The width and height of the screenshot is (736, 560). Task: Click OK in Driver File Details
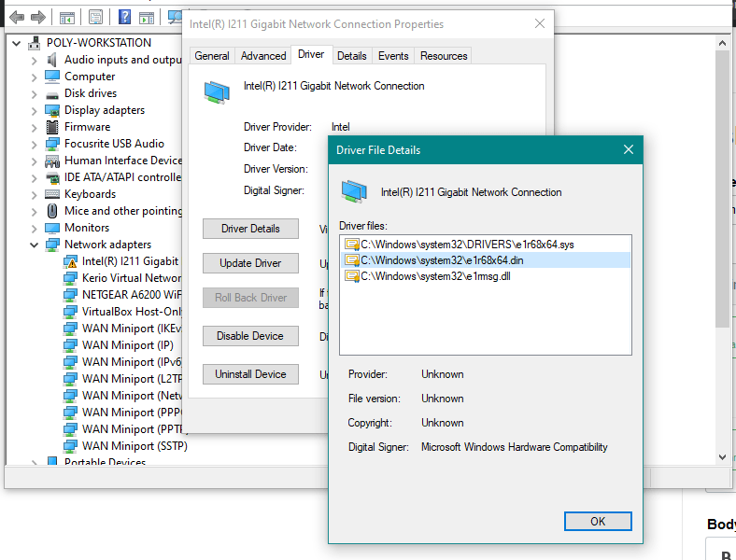click(598, 522)
